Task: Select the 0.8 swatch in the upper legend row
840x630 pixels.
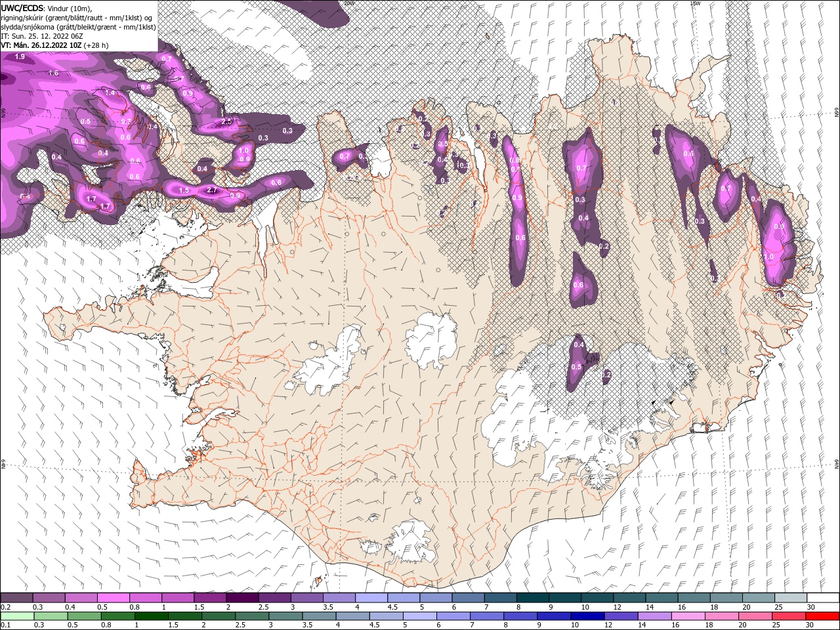Action: [145, 598]
